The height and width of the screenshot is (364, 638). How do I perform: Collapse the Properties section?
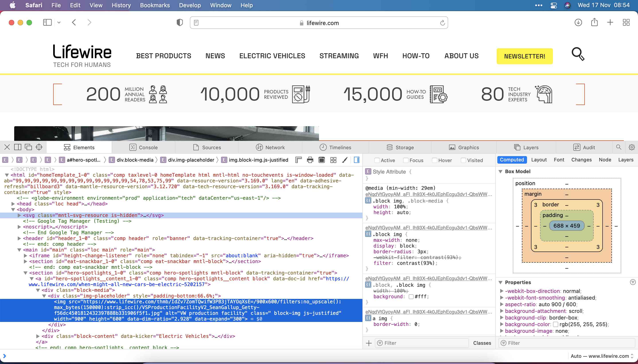[x=500, y=283]
